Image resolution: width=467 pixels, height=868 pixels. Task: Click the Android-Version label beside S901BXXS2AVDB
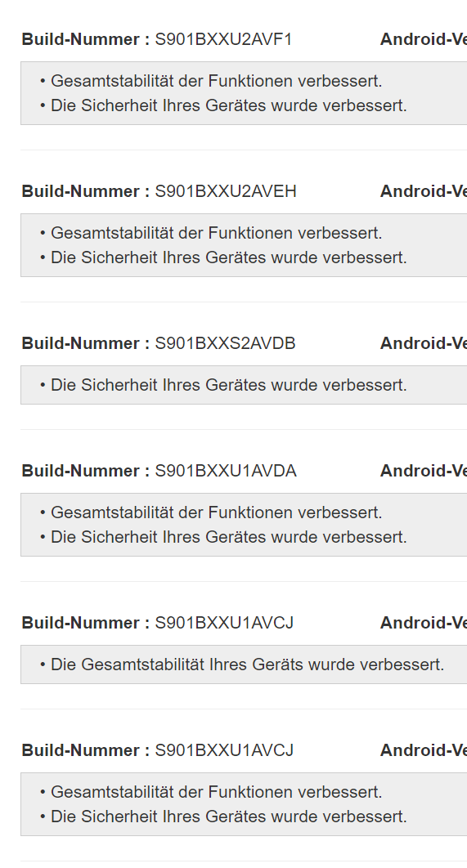423,343
